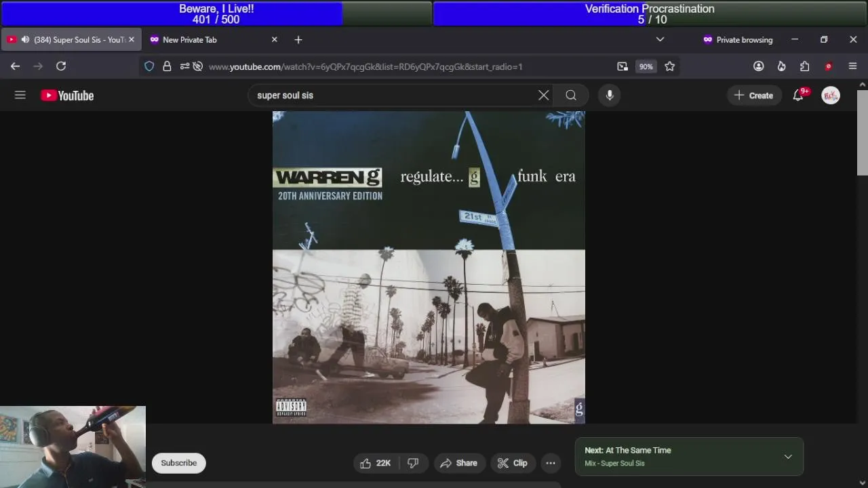Clear the search box text with the X
The image size is (868, 488).
pos(543,96)
